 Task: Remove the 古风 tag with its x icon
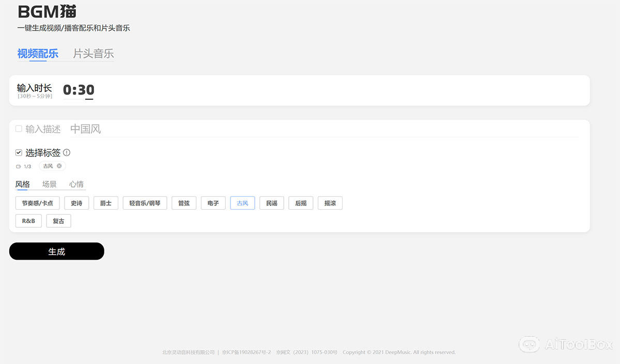(x=59, y=166)
